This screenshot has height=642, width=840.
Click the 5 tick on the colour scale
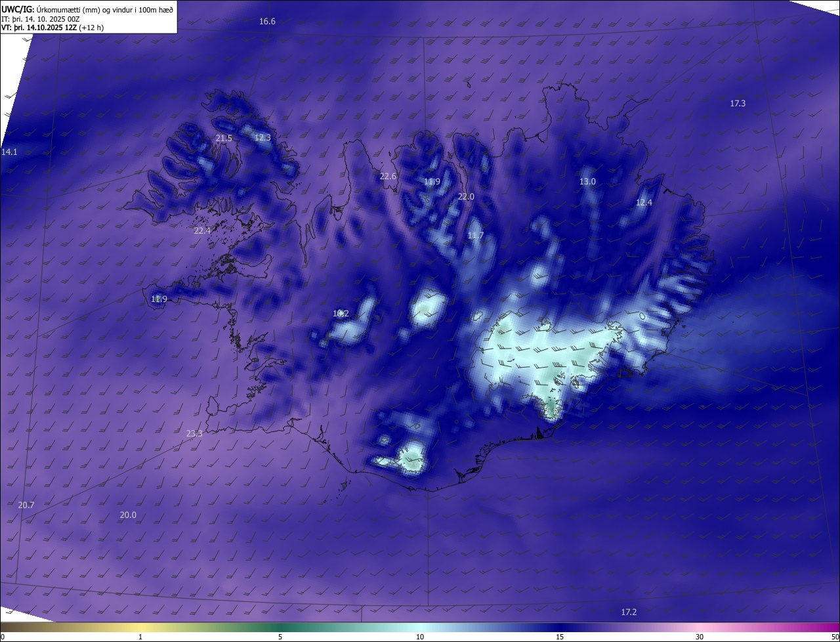[x=280, y=637]
